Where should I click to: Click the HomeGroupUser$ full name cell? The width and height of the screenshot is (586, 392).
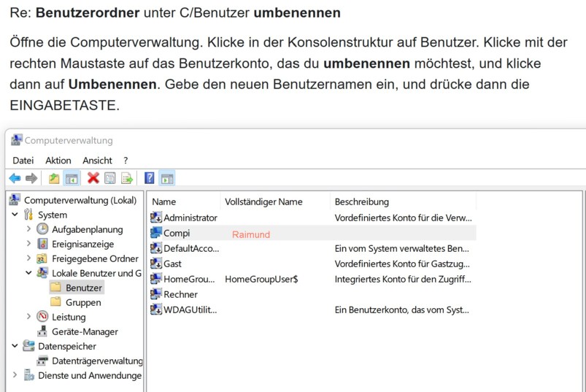pyautogui.click(x=261, y=279)
